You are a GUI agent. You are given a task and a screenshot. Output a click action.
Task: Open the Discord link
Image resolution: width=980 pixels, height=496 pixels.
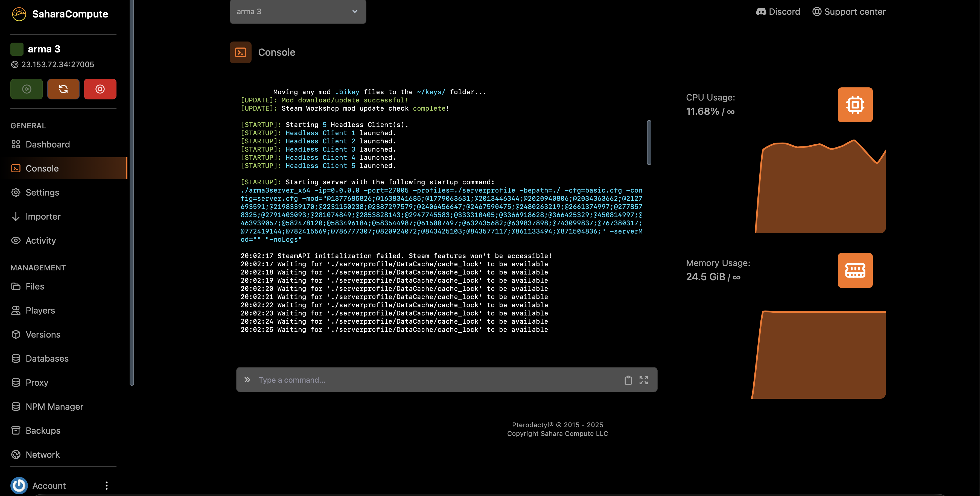click(x=778, y=11)
